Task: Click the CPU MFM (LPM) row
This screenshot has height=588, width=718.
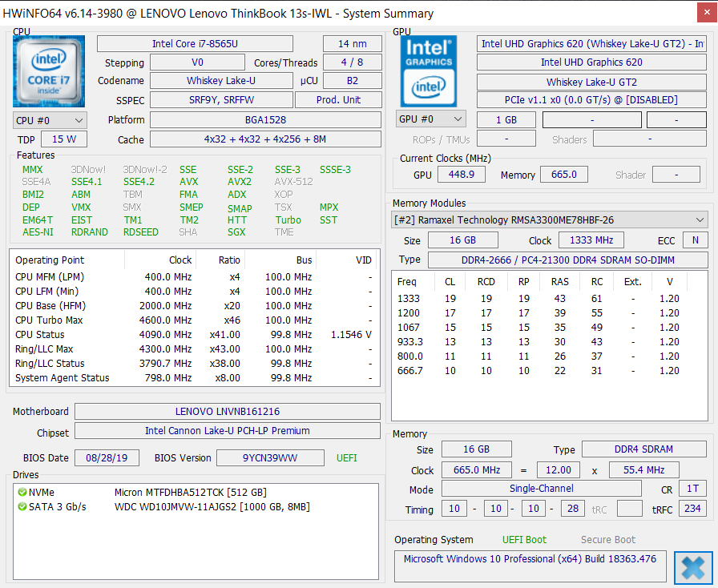Action: [x=194, y=277]
